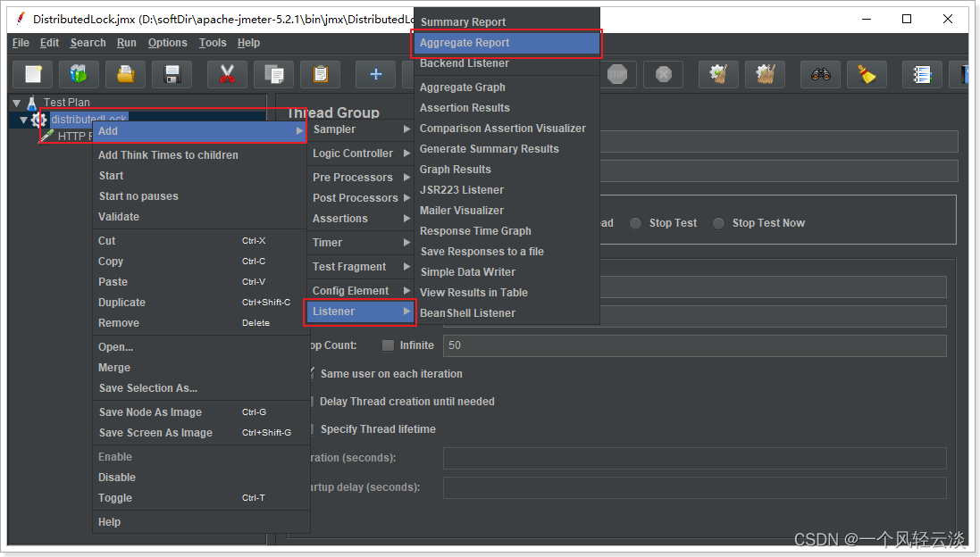Click the Stop test toolbar icon

tap(617, 74)
